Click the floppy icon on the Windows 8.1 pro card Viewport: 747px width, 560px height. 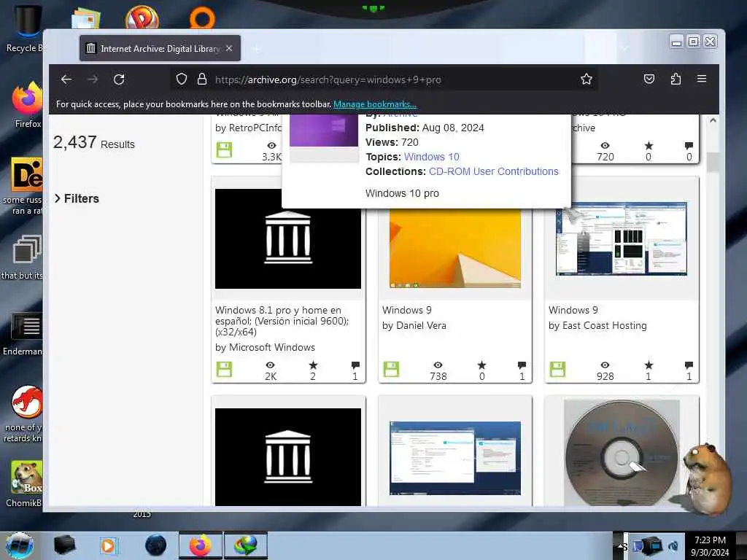click(224, 370)
